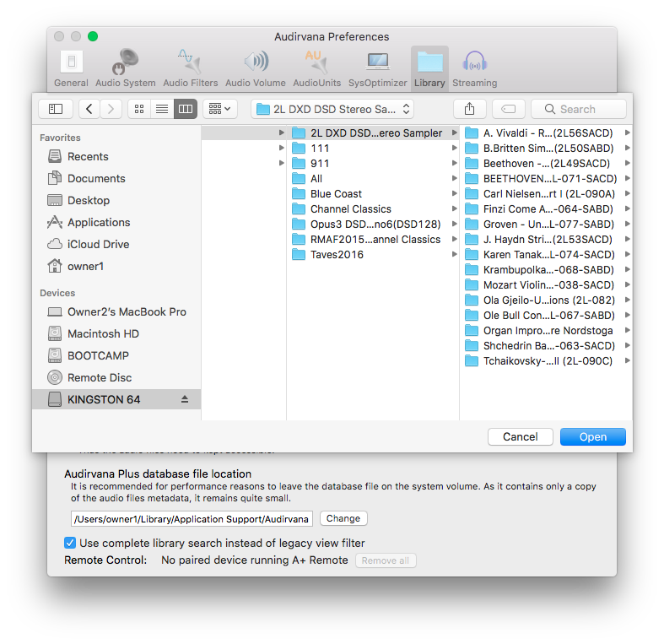Select Carl Nielsen (2L-090A) folder
This screenshot has width=664, height=644.
pyautogui.click(x=546, y=194)
